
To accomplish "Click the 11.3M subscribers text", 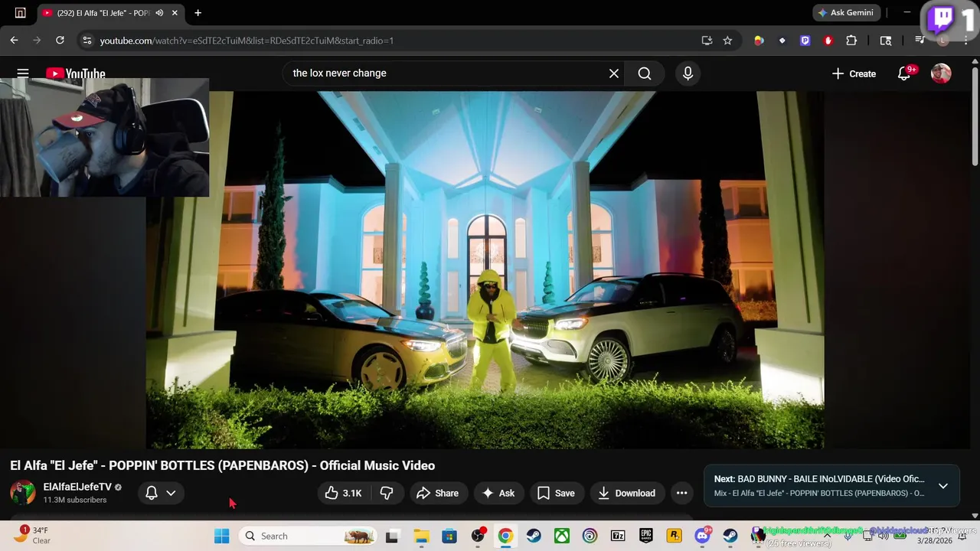I will coord(75,500).
